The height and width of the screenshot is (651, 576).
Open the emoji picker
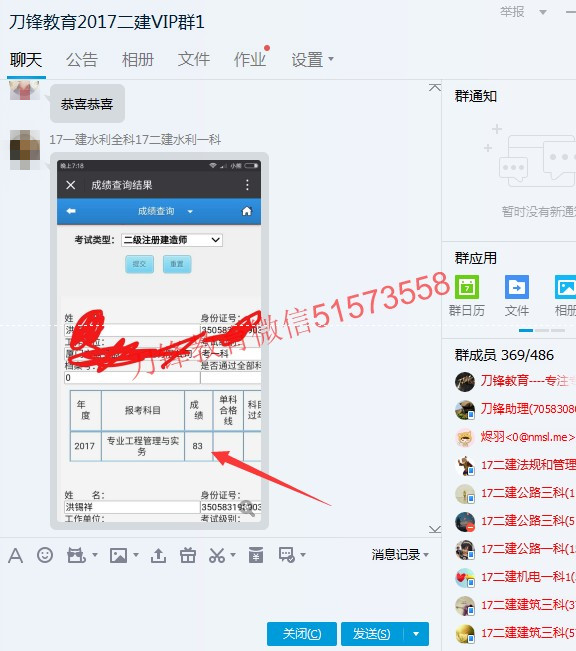coord(45,555)
